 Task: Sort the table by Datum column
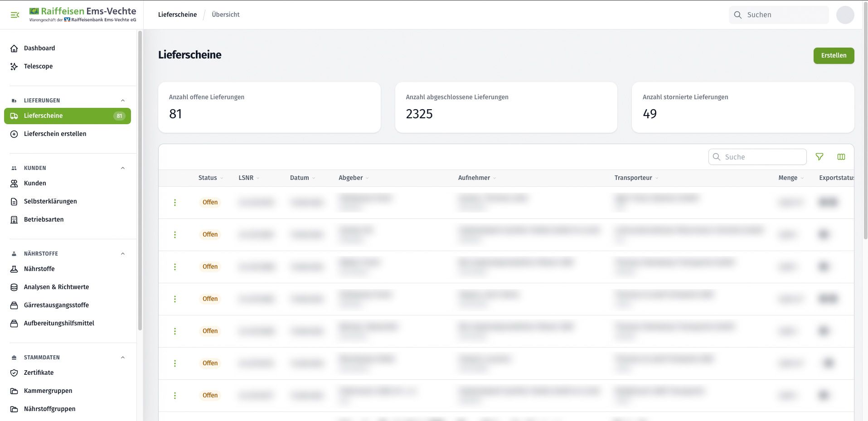(302, 178)
